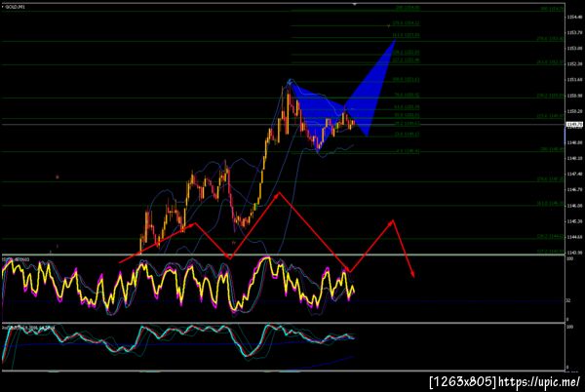Click the 1144.60 value on the price scale
Viewport: 585px width, 392px height.
[x=574, y=237]
